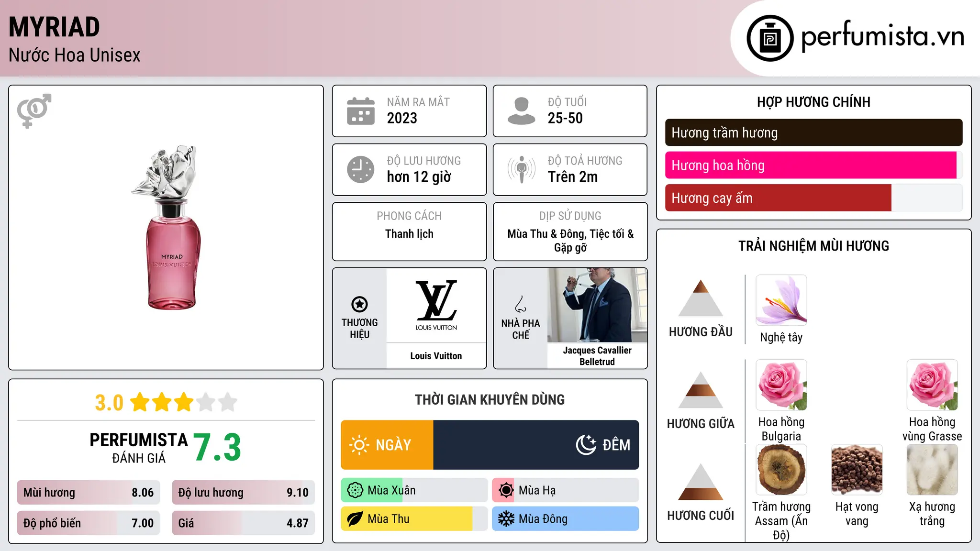Image resolution: width=980 pixels, height=551 pixels.
Task: Click the sun icon for Mùa Hạ
Action: coord(506,490)
